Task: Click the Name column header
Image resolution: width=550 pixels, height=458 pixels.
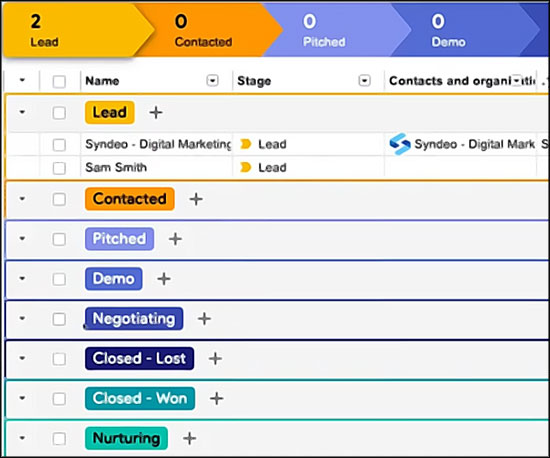Action: tap(102, 81)
